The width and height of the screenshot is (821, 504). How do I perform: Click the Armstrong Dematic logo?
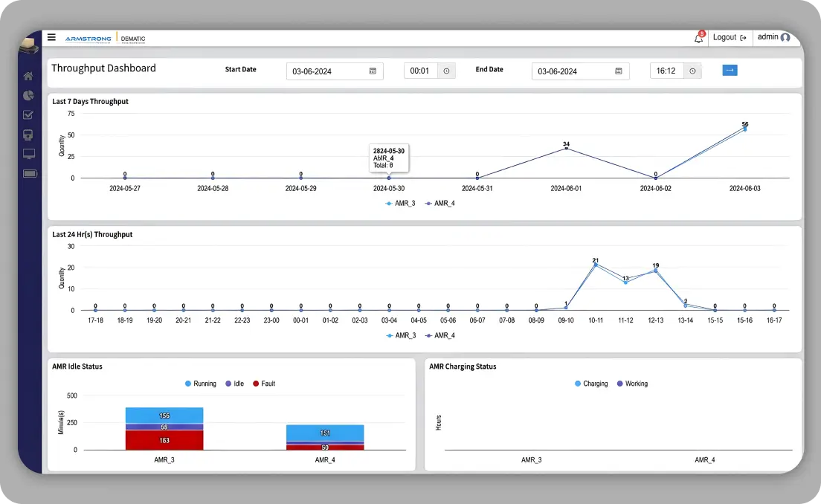pyautogui.click(x=106, y=38)
